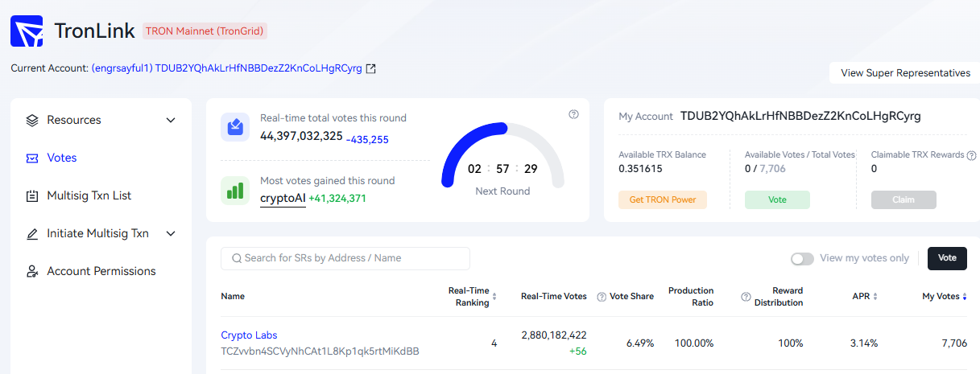
Task: Click help icon next to Claimable TRX Rewards
Action: coord(971,155)
